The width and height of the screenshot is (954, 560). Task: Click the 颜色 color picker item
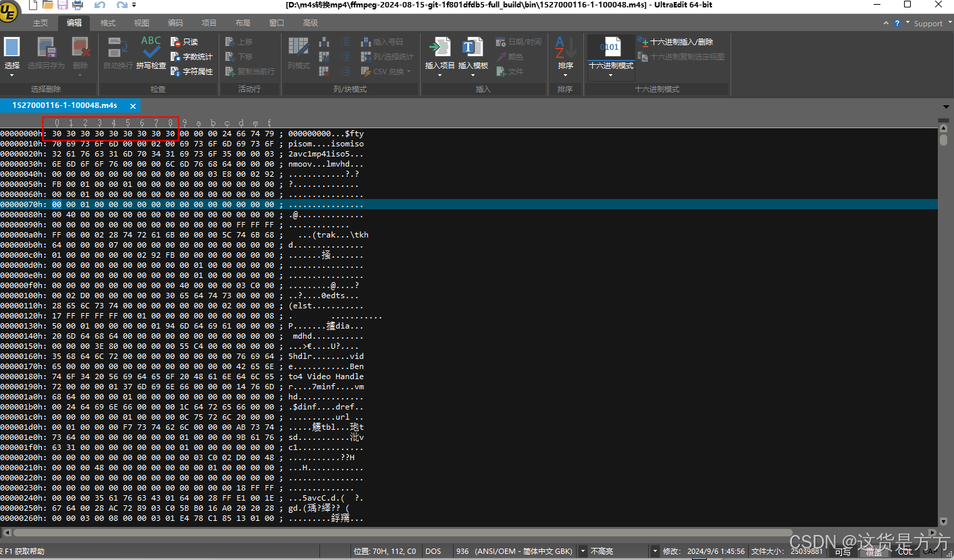click(x=510, y=57)
